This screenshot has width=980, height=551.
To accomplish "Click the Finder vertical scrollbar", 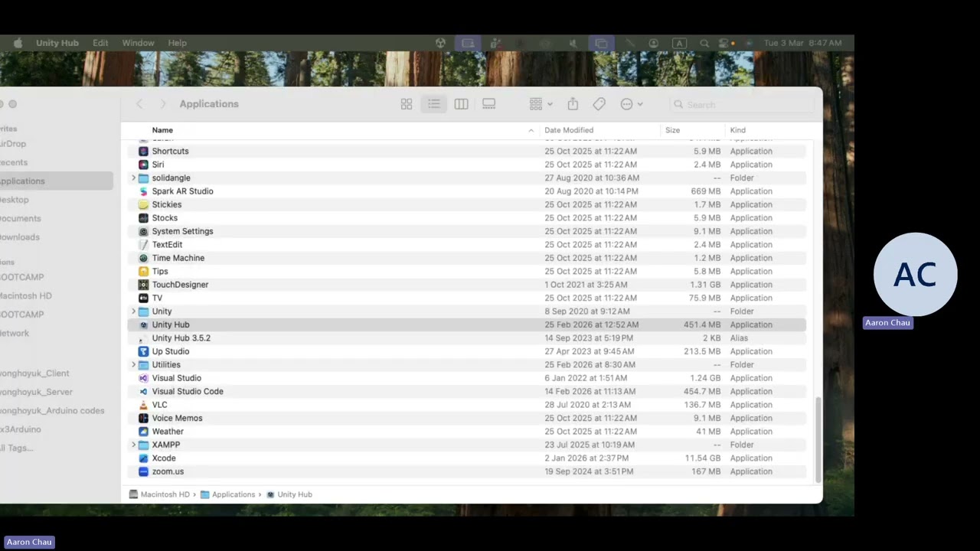I will [x=818, y=439].
